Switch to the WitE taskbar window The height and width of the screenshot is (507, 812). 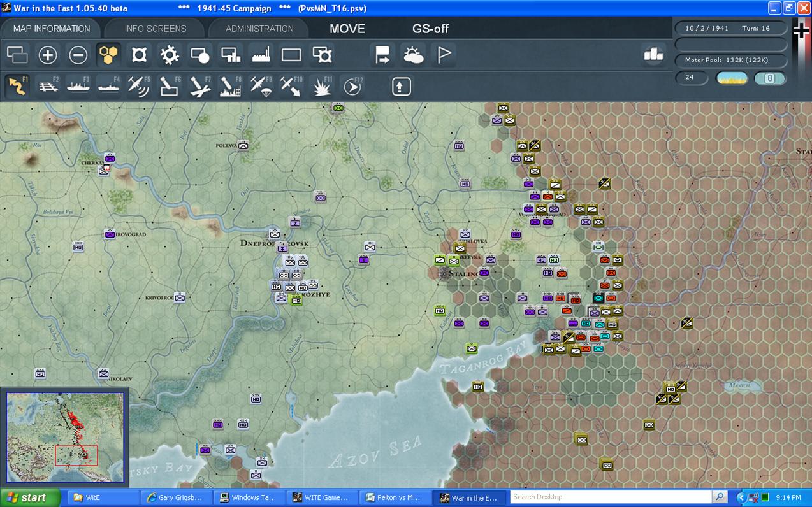click(x=103, y=497)
